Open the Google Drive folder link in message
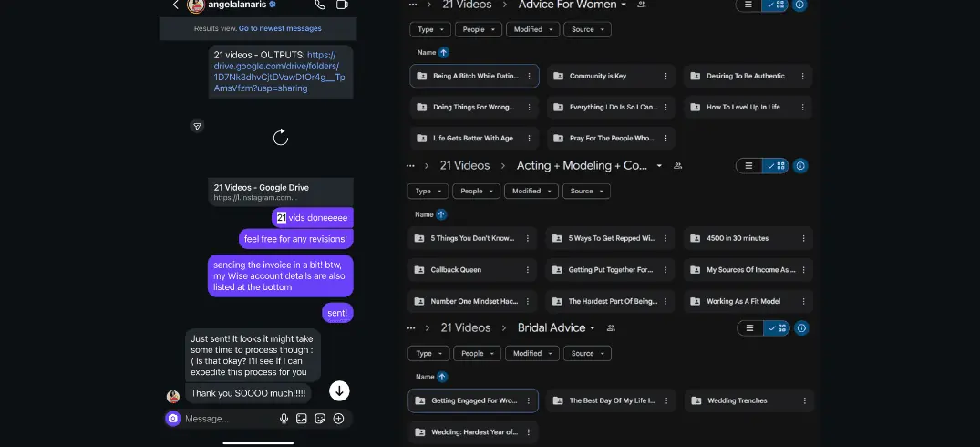Screen dimensions: 980x447 click(x=279, y=72)
